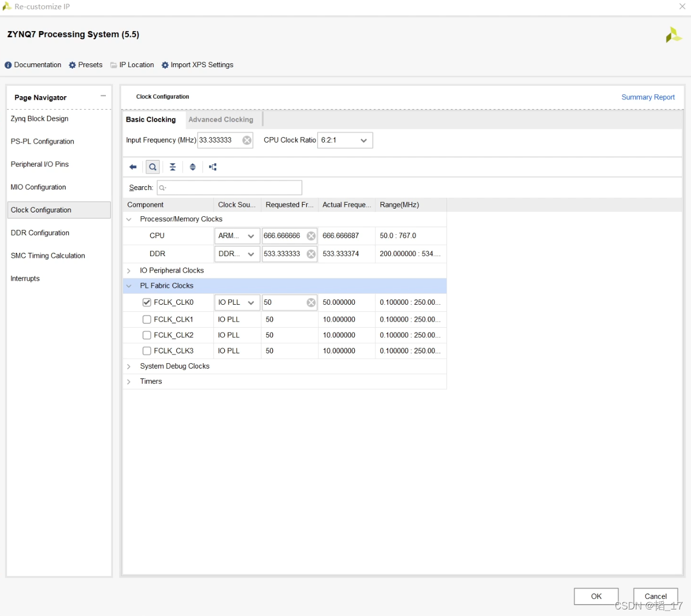Toggle the search magnifier toolbar icon
This screenshot has width=691, height=616.
(153, 167)
